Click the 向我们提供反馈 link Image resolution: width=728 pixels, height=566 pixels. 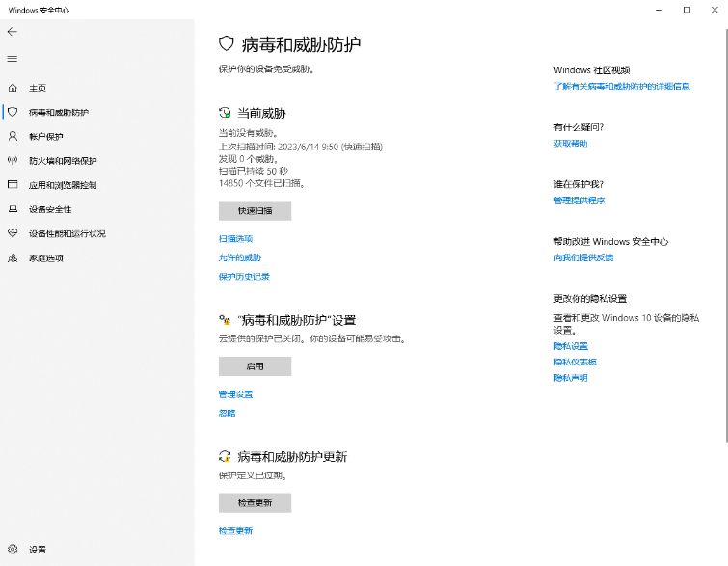583,257
